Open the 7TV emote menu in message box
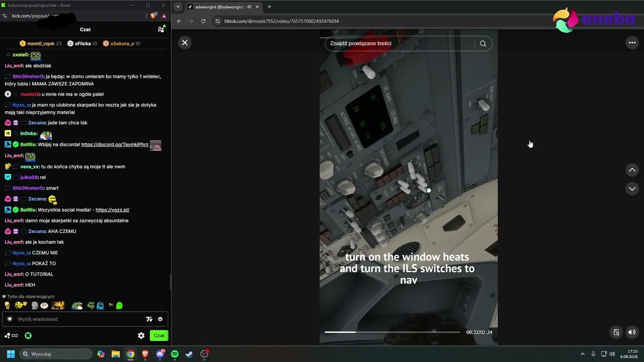 tap(149, 319)
